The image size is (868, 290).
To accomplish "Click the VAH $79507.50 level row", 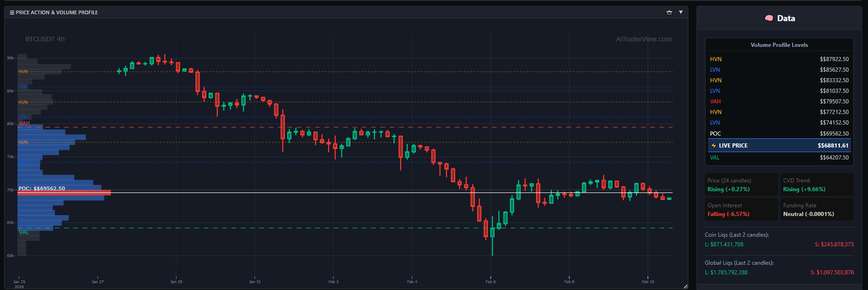I will [x=779, y=102].
